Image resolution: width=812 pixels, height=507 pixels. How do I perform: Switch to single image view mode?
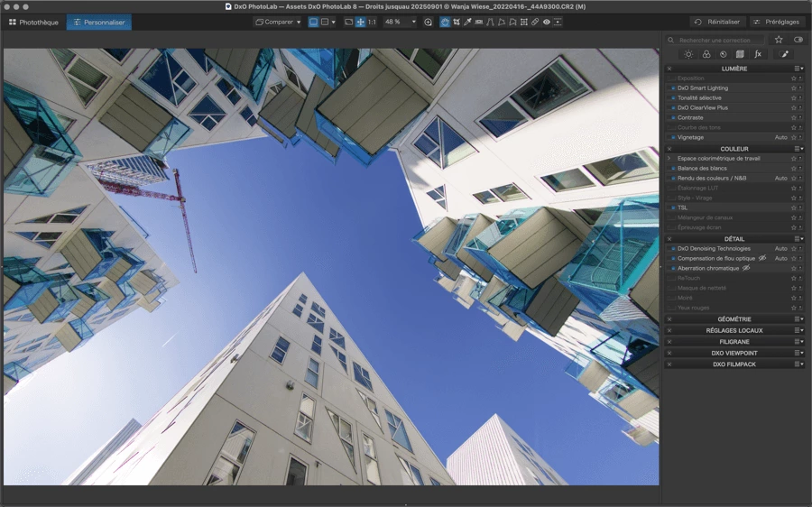[x=313, y=23]
